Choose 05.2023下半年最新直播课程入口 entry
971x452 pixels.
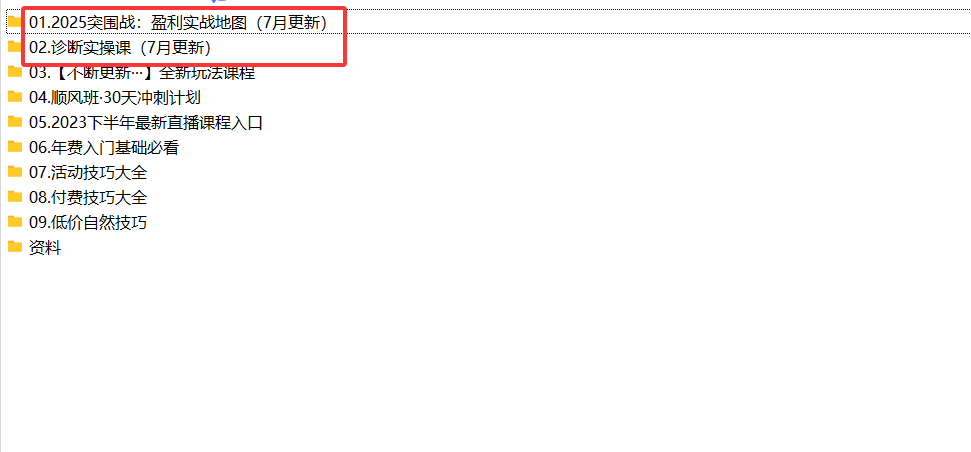click(146, 123)
